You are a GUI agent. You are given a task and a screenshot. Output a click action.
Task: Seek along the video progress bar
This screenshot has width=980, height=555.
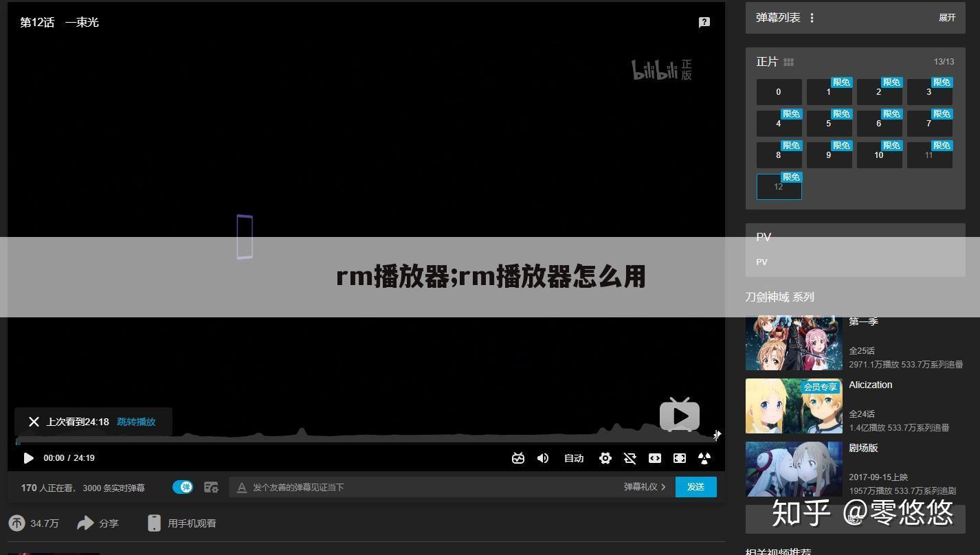pos(366,442)
